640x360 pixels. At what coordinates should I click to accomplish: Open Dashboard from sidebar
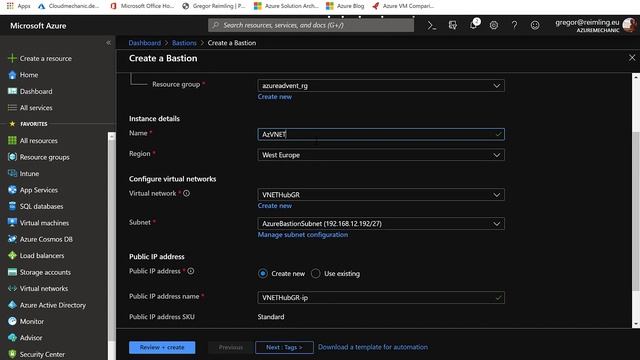coord(36,91)
